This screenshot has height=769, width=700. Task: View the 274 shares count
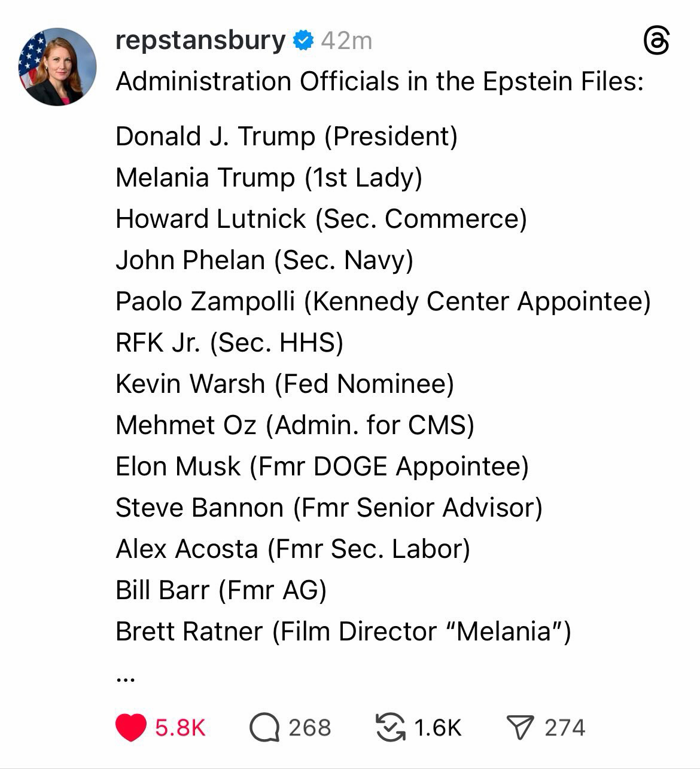click(x=564, y=728)
